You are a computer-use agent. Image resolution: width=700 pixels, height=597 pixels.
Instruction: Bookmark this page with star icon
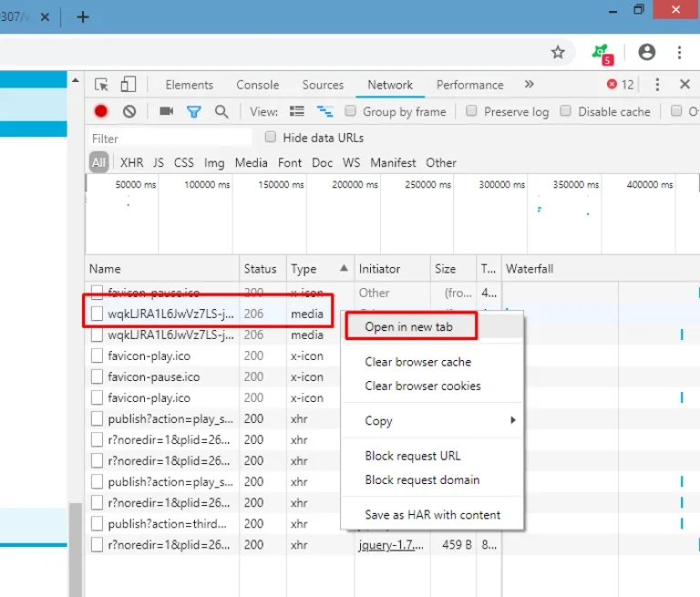click(558, 52)
